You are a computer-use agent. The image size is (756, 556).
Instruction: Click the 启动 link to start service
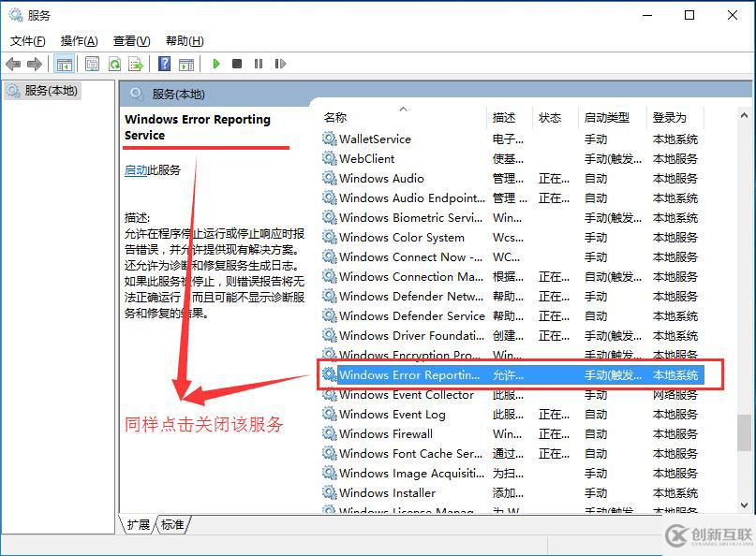[x=136, y=170]
